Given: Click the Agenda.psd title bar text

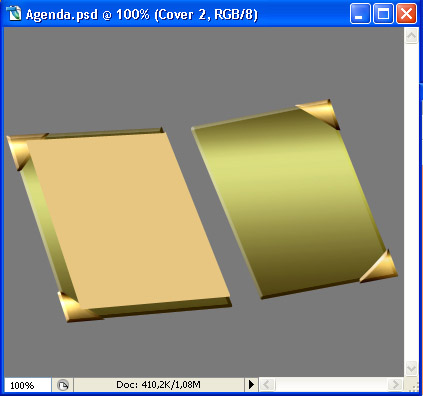Looking at the screenshot, I should pyautogui.click(x=142, y=15).
